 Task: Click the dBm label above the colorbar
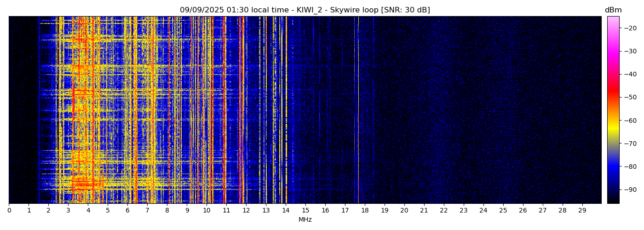(613, 10)
